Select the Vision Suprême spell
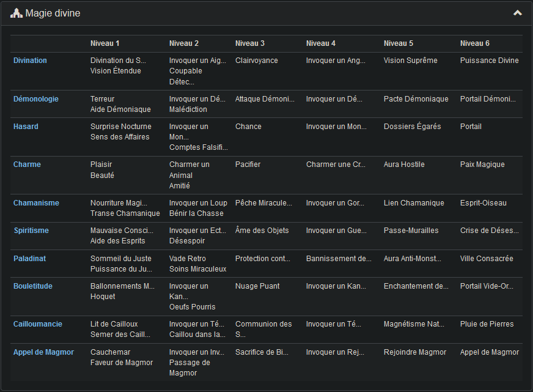 click(x=410, y=61)
